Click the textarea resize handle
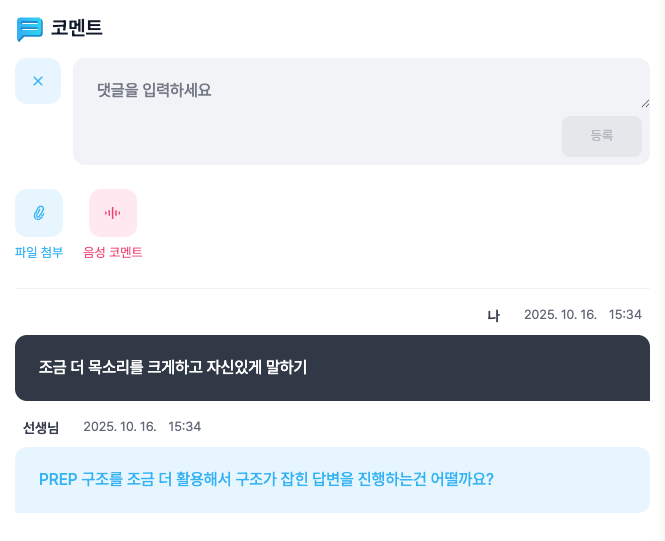The image size is (665, 541). pyautogui.click(x=644, y=102)
